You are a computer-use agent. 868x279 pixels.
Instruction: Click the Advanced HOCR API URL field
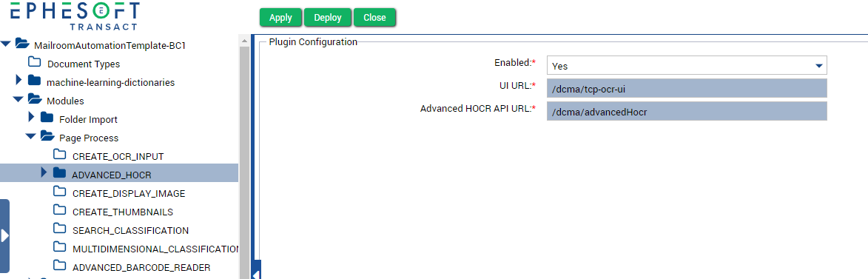[687, 111]
